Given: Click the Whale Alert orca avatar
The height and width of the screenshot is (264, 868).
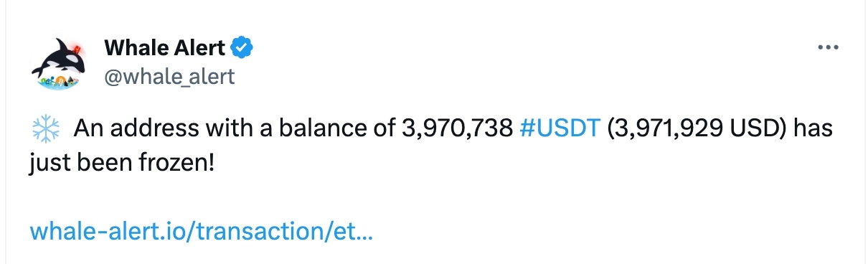Looking at the screenshot, I should click(59, 64).
